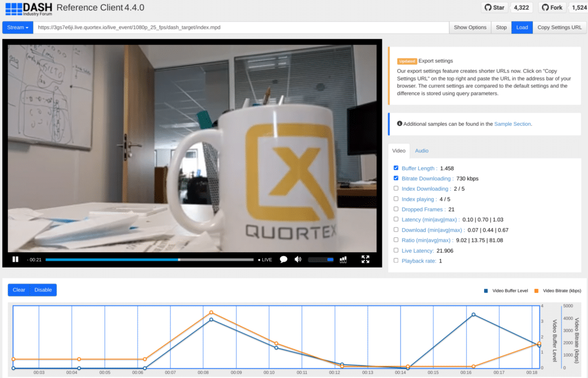Clear the chart with Clear button
Screen dimensions: 588x378
point(19,290)
